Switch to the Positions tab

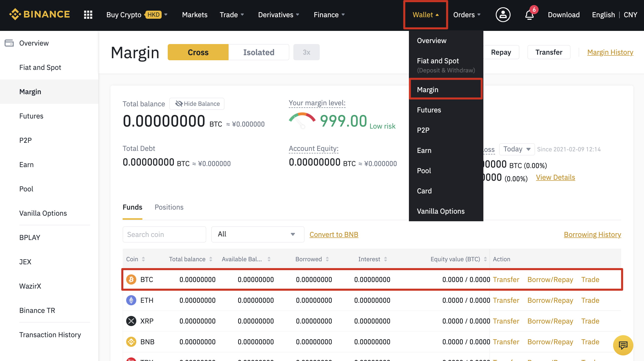[169, 207]
